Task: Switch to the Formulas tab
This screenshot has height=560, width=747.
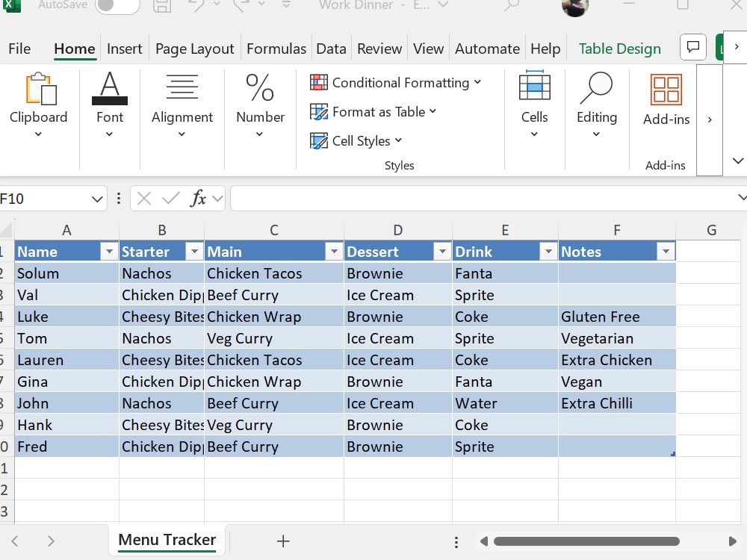Action: pyautogui.click(x=276, y=49)
